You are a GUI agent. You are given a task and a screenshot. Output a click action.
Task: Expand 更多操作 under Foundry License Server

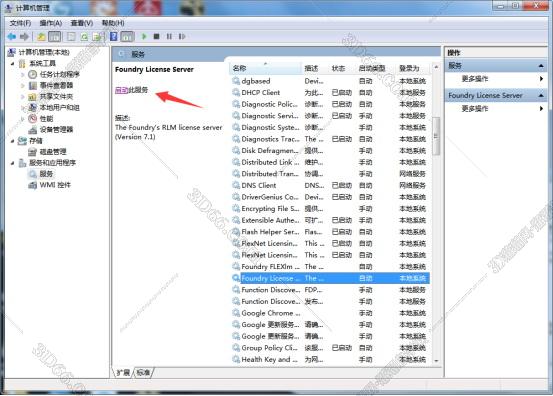(475, 109)
